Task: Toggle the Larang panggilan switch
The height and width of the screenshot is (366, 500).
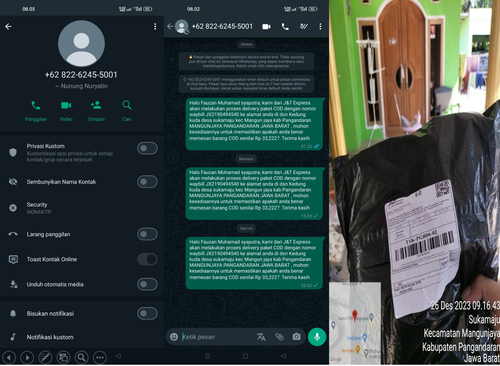Action: [147, 234]
